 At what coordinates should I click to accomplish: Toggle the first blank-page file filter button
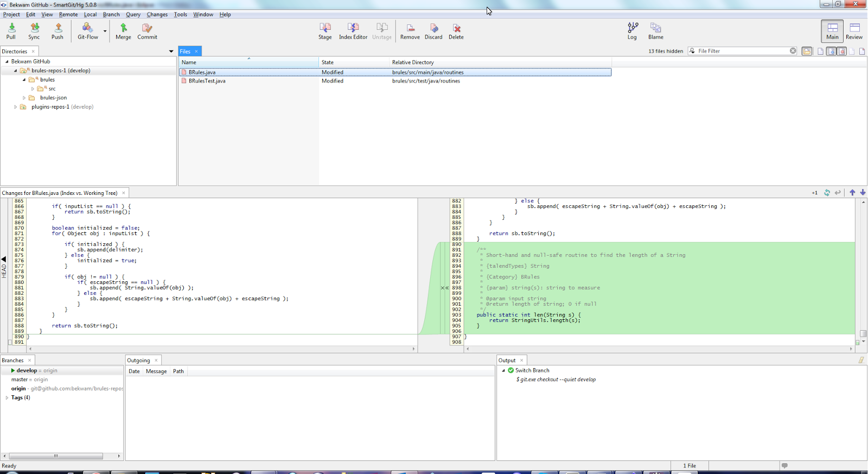tap(821, 51)
